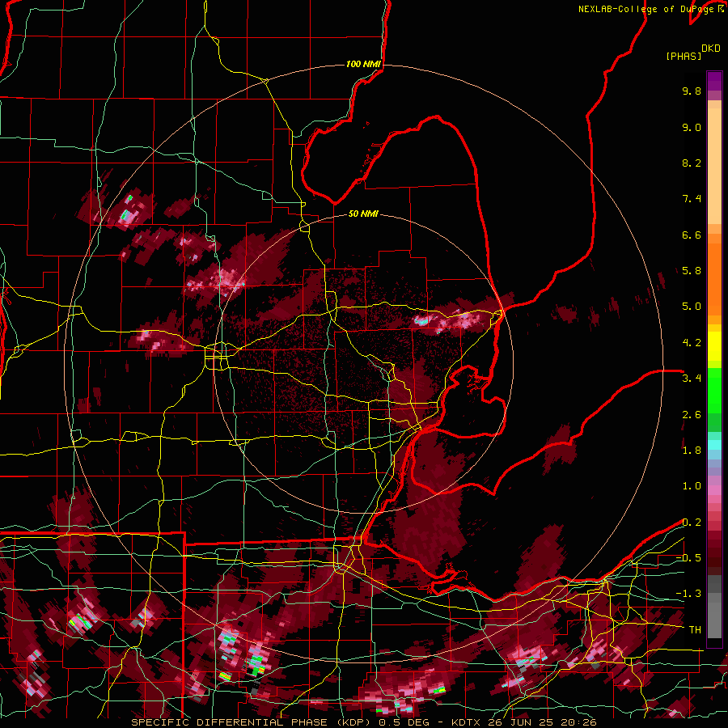The width and height of the screenshot is (728, 728).
Task: Pick the yellow band on color scale
Action: [x=714, y=346]
